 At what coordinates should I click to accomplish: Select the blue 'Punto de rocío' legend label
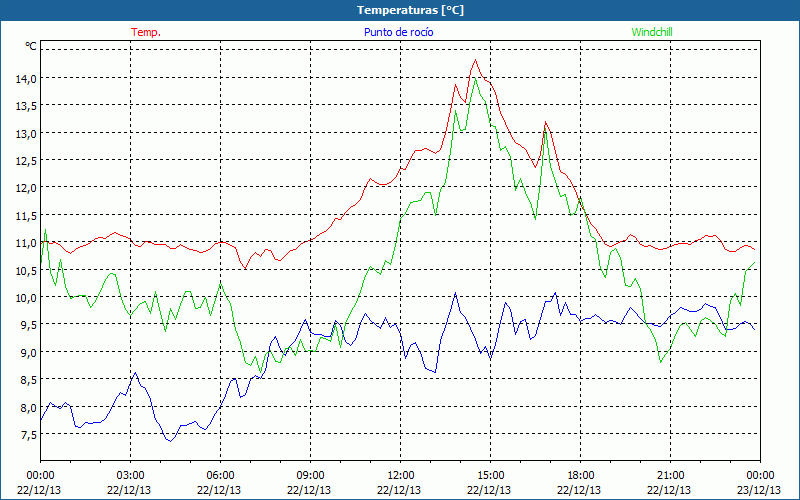click(x=398, y=32)
